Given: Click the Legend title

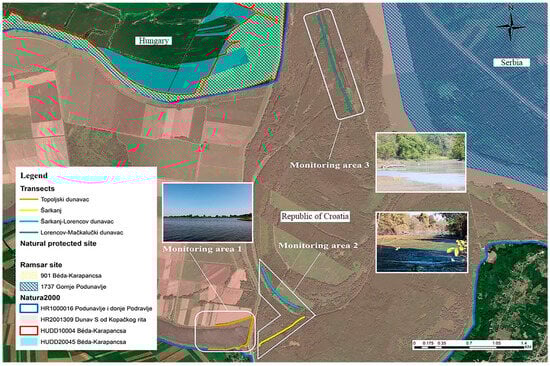Looking at the screenshot, I should click(34, 175).
